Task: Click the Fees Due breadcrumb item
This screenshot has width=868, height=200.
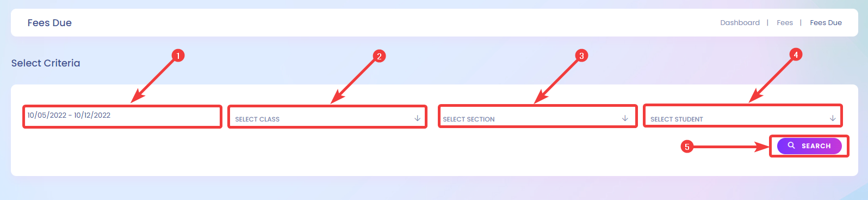Action: pyautogui.click(x=826, y=22)
